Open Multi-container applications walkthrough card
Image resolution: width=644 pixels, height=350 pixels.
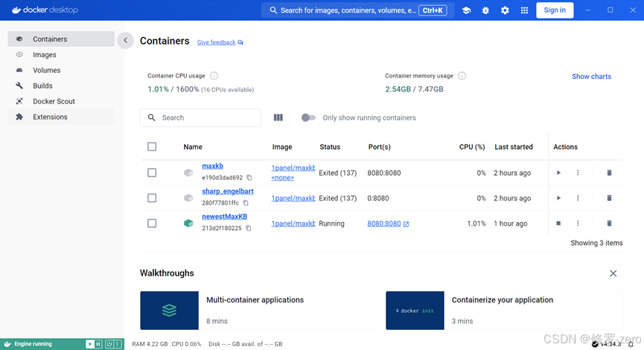[x=258, y=311]
